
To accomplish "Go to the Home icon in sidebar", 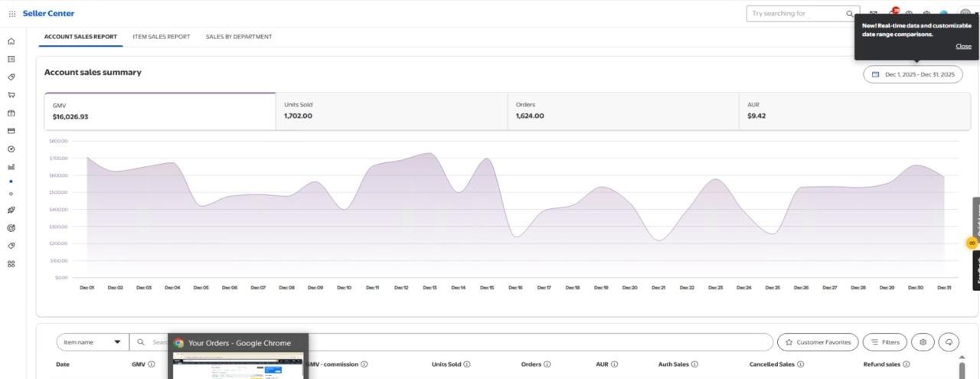I will click(11, 41).
